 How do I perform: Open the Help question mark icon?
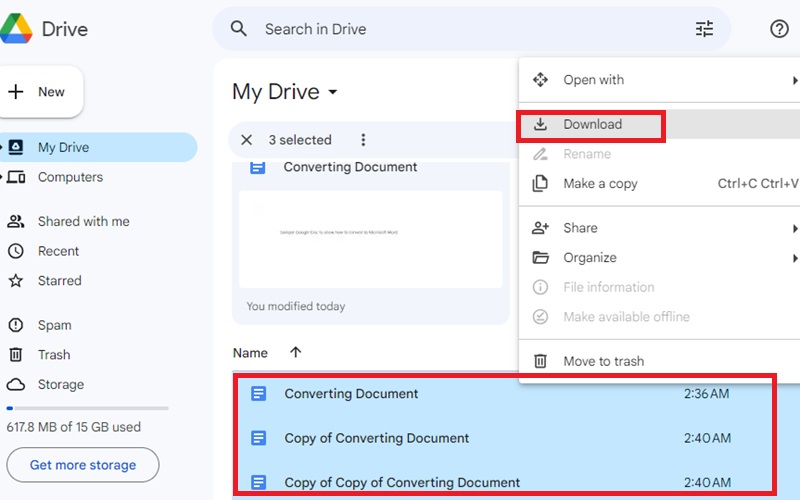pos(779,29)
